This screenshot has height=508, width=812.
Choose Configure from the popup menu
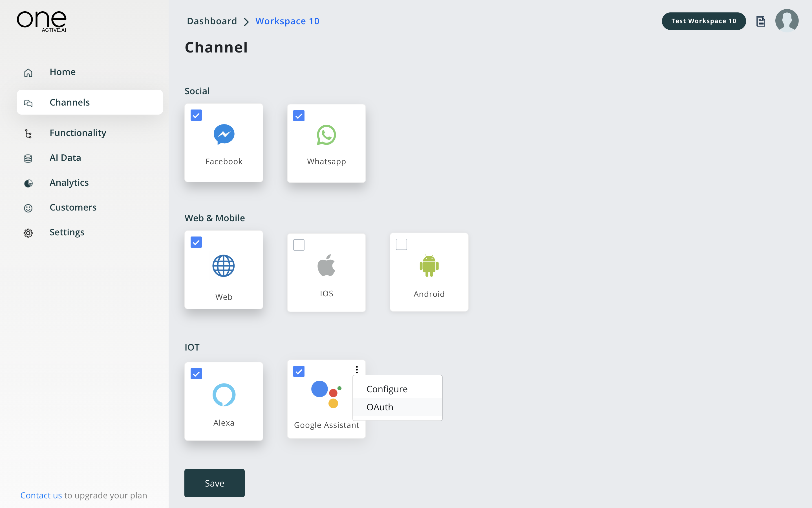coord(397,389)
